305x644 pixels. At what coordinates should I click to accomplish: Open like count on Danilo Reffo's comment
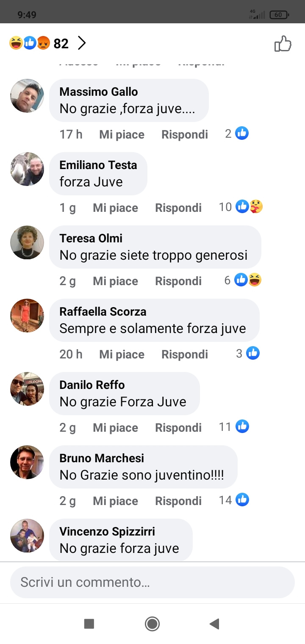tap(234, 427)
